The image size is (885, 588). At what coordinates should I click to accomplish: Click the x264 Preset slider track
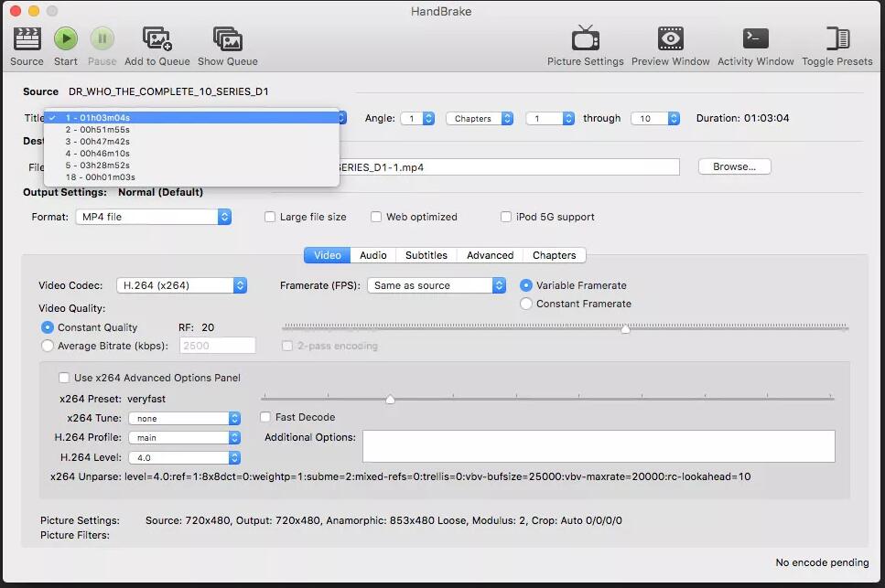547,399
